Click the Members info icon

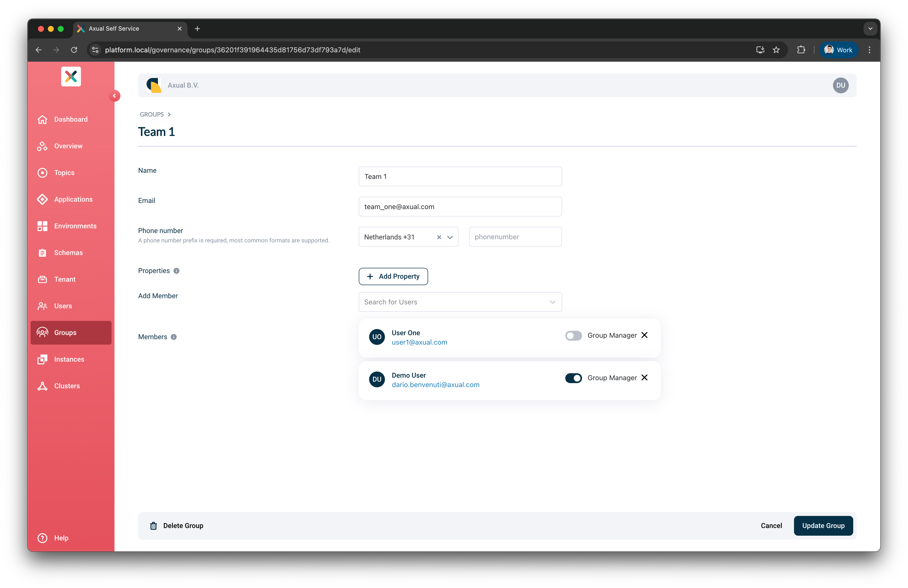click(174, 337)
